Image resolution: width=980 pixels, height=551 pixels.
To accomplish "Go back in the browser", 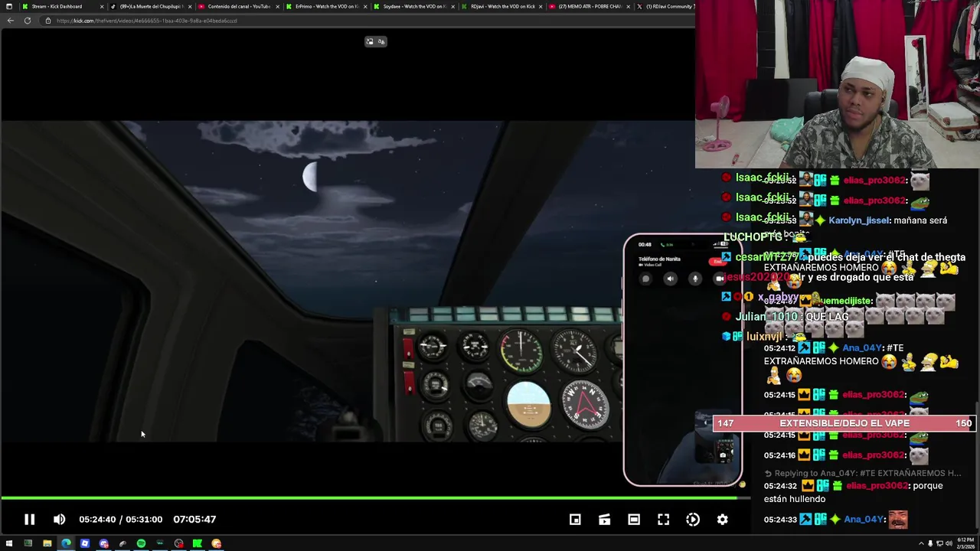I will click(10, 21).
